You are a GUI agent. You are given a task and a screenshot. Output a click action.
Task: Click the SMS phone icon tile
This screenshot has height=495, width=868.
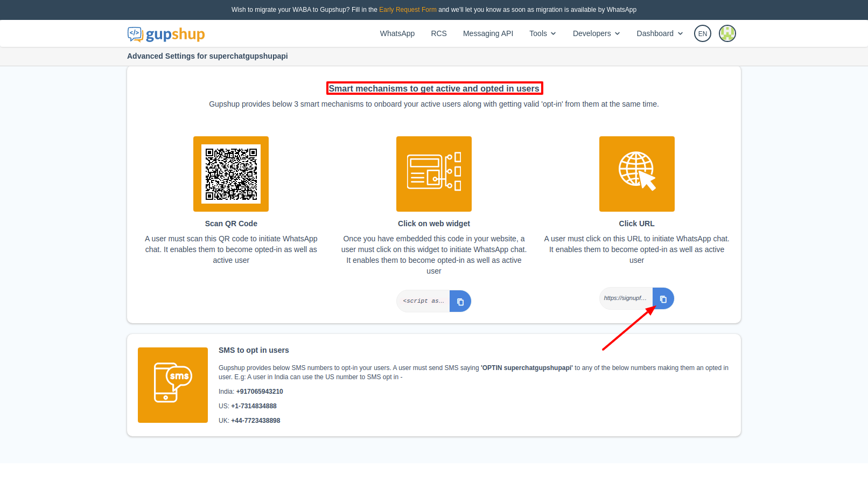coord(173,385)
